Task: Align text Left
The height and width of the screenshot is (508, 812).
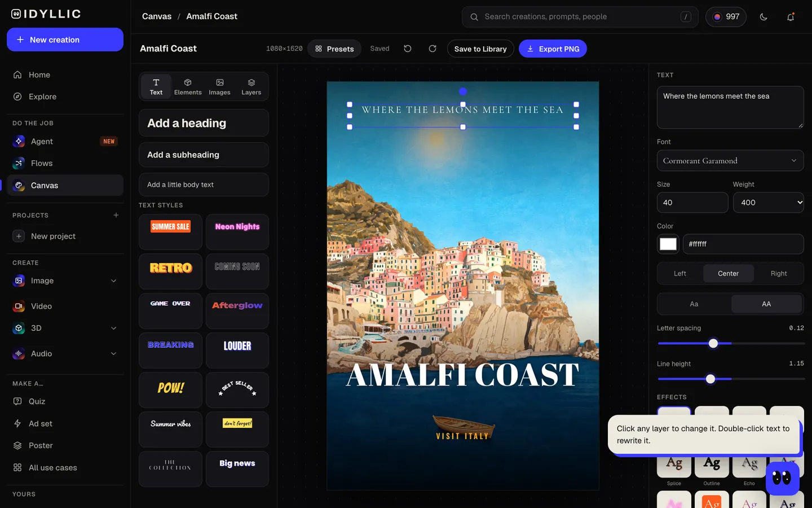Action: 680,273
